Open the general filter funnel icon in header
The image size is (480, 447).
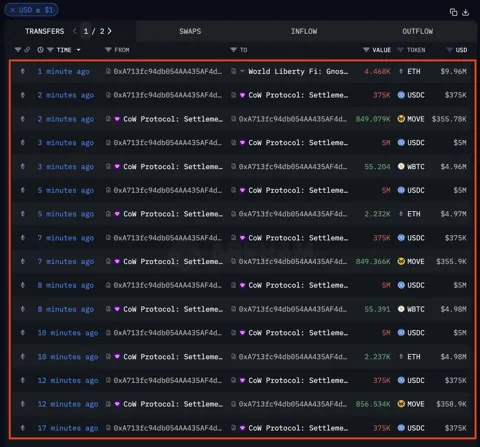tap(18, 50)
